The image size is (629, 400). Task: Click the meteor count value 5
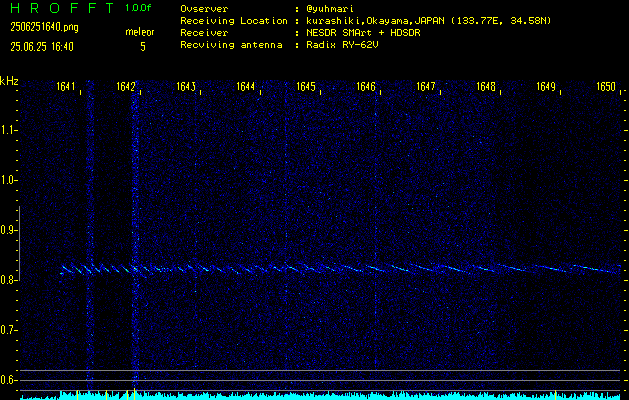tap(143, 47)
